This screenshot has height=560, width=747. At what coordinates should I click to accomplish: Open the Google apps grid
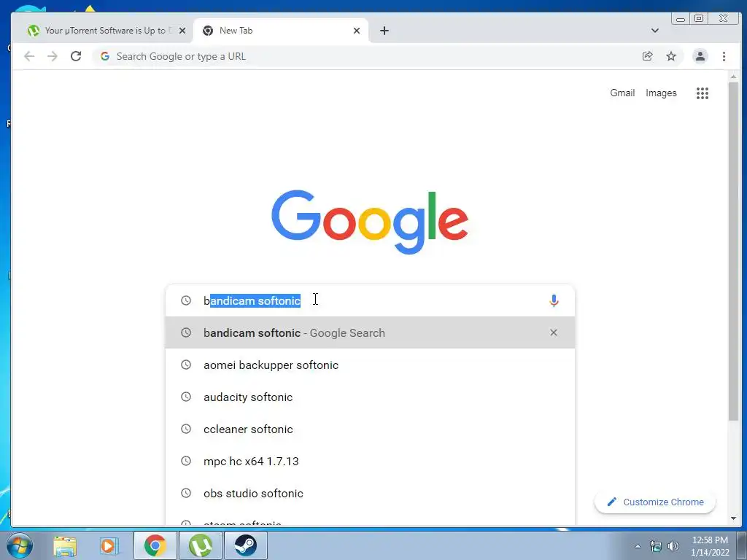(703, 93)
